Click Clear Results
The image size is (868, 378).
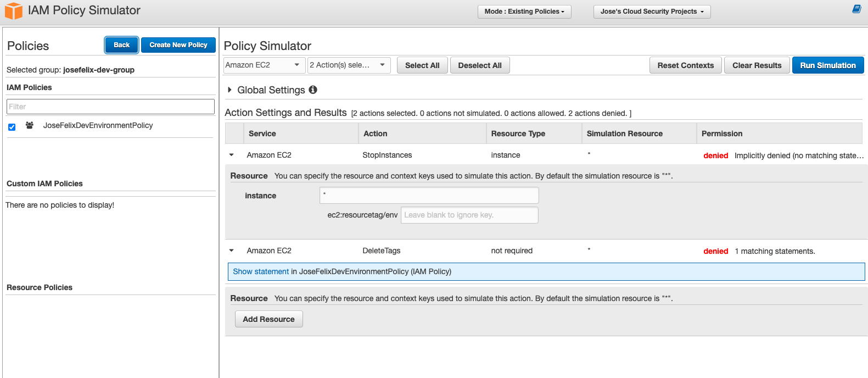click(757, 65)
